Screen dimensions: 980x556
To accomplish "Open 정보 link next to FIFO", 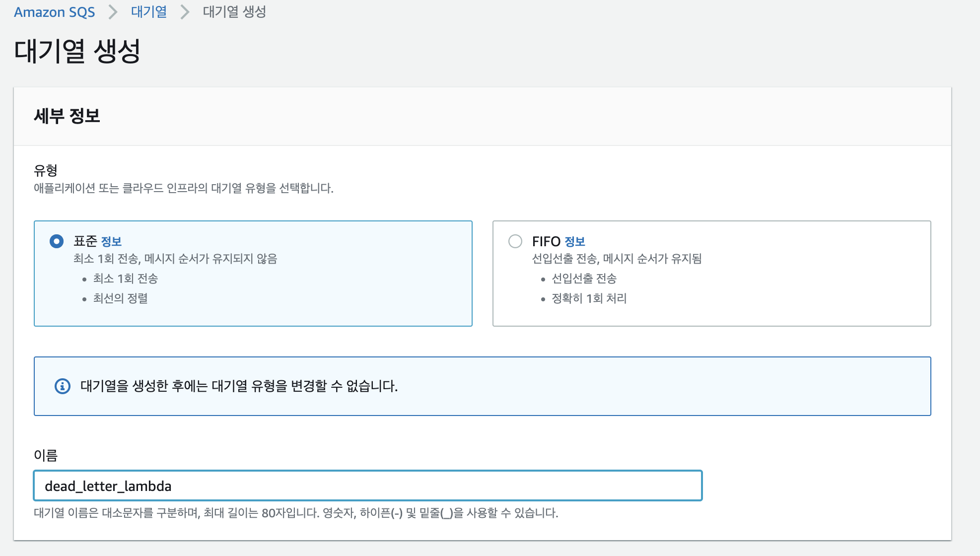I will [575, 241].
